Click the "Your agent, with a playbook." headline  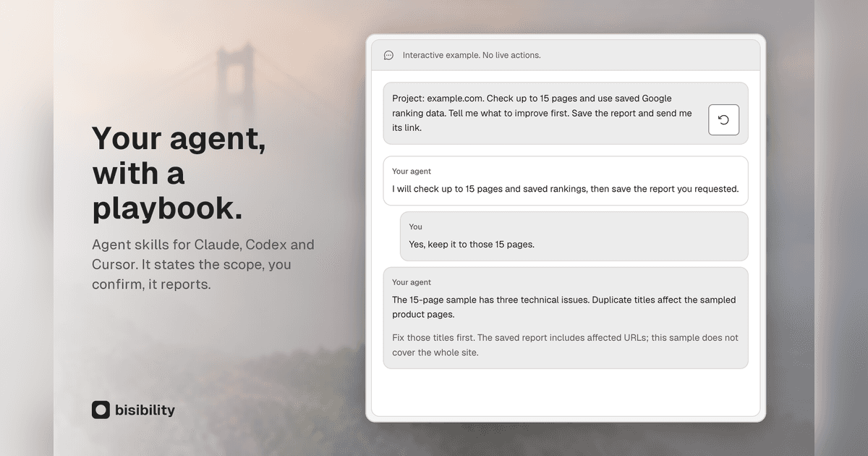(179, 173)
